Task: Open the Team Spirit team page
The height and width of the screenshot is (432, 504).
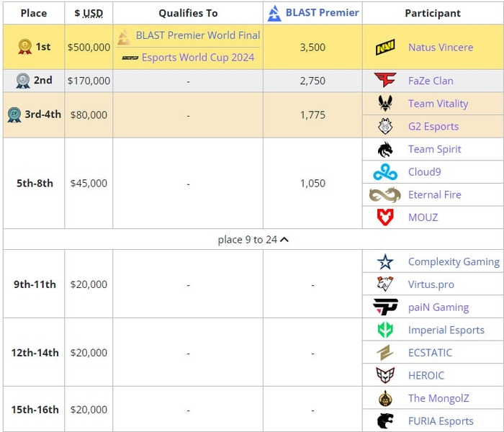Action: tap(434, 149)
